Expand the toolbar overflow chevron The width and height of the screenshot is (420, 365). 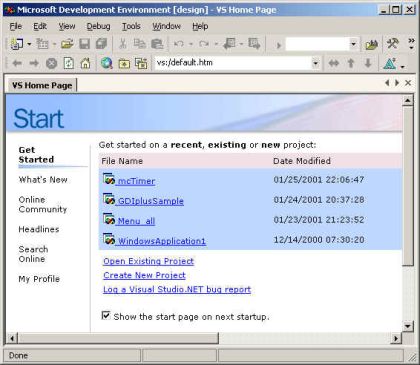pyautogui.click(x=412, y=44)
